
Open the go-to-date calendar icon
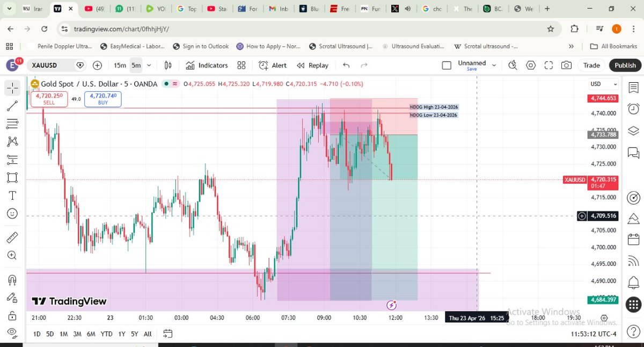tap(167, 334)
